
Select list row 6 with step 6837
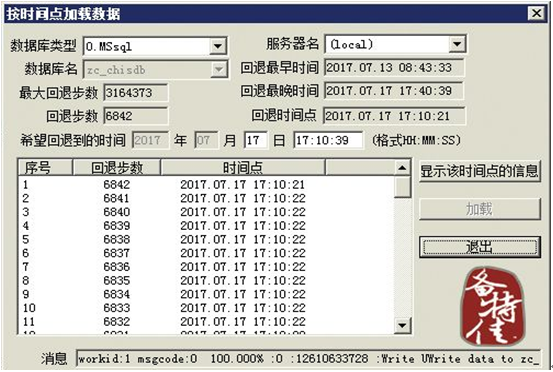pyautogui.click(x=206, y=253)
